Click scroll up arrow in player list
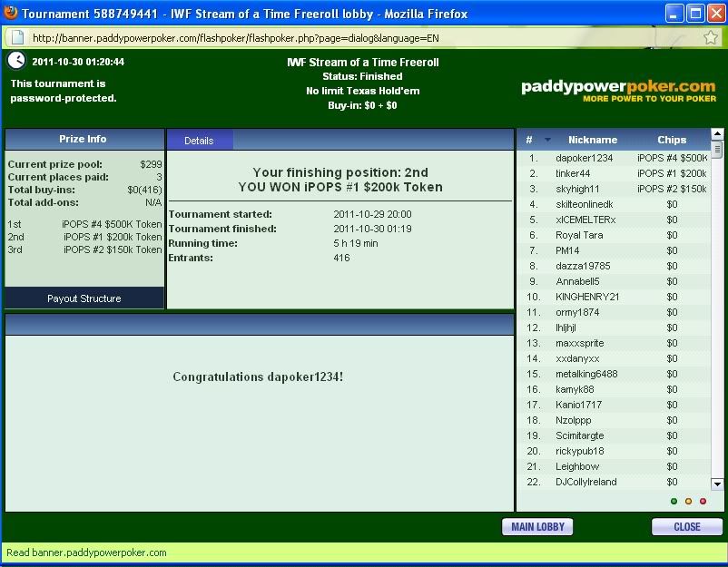Viewport: 728px width, 567px height. [717, 134]
